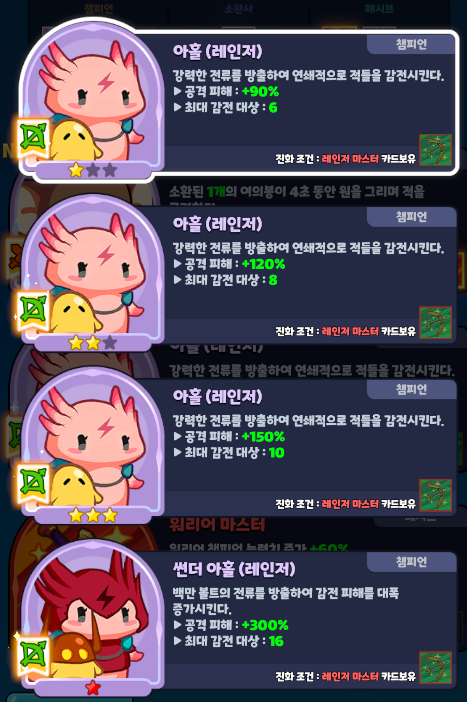The height and width of the screenshot is (702, 467).
Task: Click the green bow badge on 썬더 아홀 portrait
Action: pyautogui.click(x=34, y=656)
